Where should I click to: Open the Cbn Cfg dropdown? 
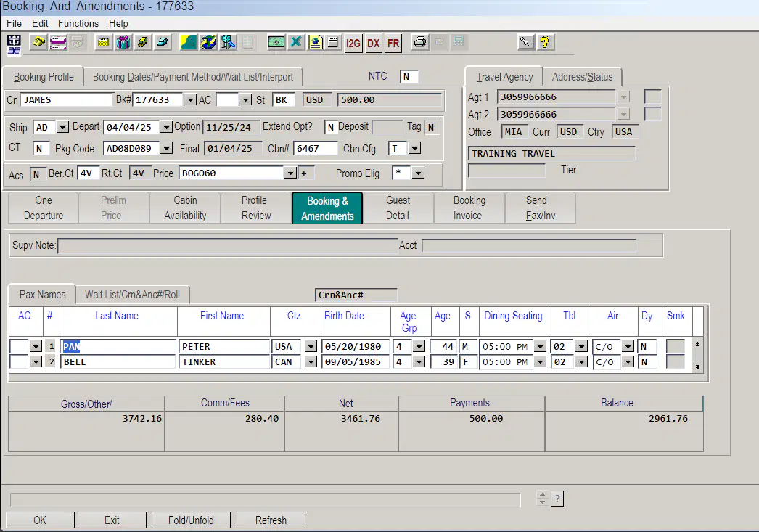pyautogui.click(x=414, y=149)
